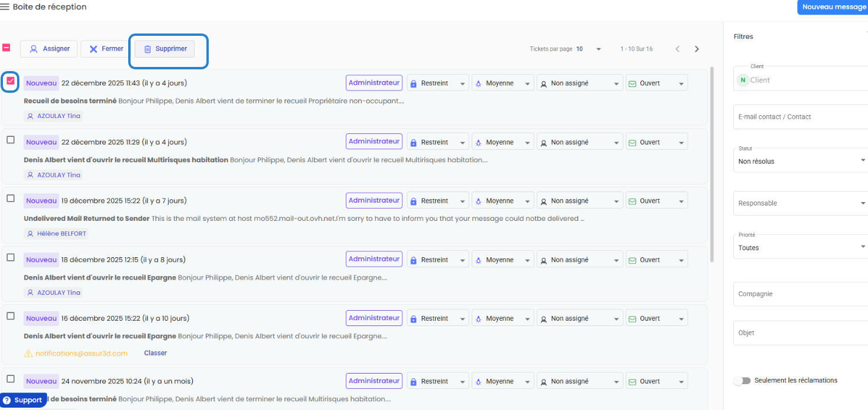Click person icon in Non assigné, 22 décembre 11:29 ticket
The image size is (868, 410).
tap(543, 143)
